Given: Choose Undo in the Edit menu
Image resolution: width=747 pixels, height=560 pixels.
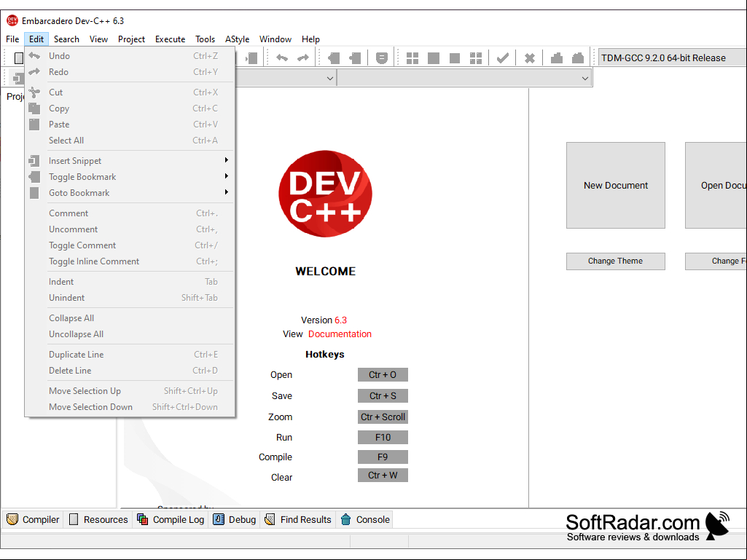Looking at the screenshot, I should 130,56.
